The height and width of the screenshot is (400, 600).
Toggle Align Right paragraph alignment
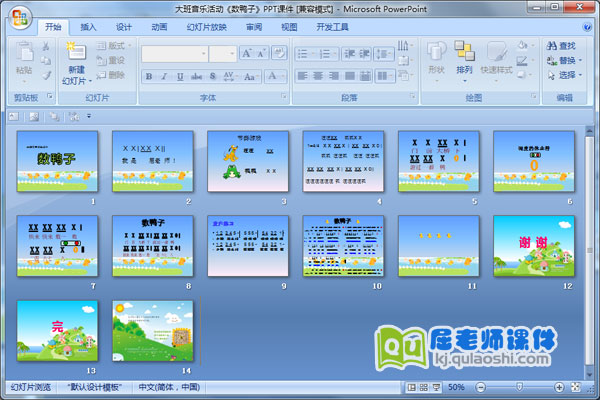pos(334,76)
